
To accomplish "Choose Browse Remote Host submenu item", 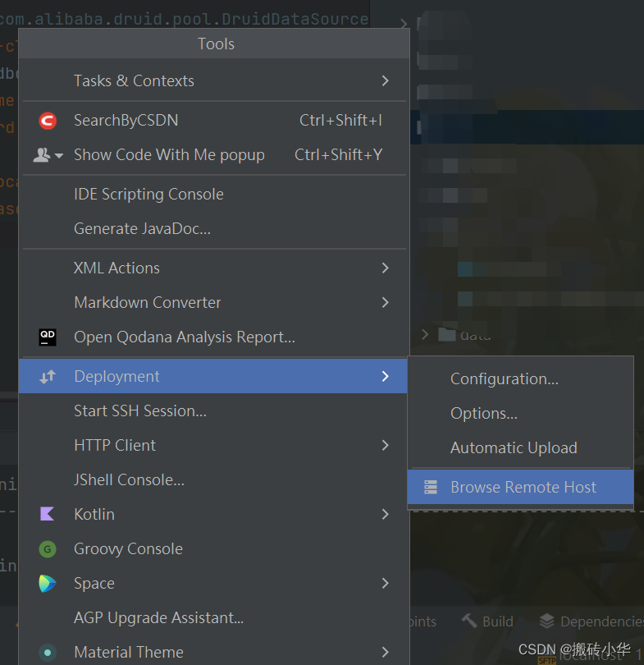I will point(521,487).
